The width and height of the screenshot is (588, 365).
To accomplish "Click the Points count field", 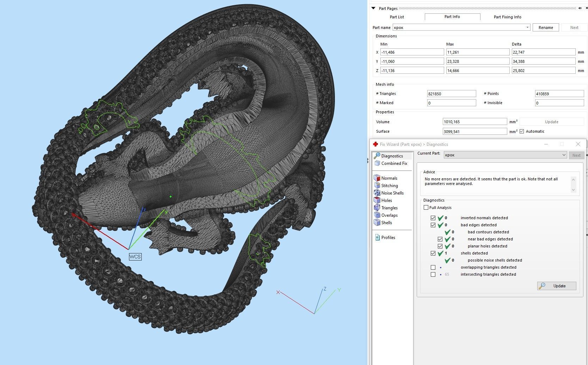I will click(x=559, y=94).
